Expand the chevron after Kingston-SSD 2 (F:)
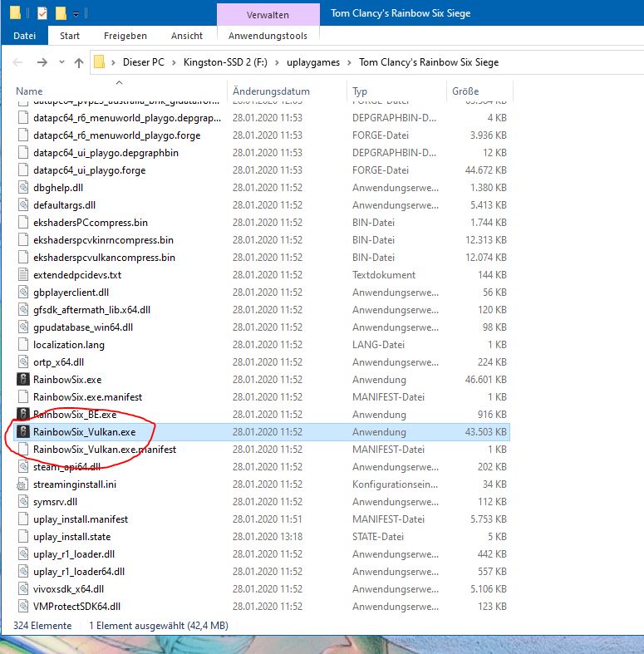The height and width of the screenshot is (654, 644). [277, 62]
